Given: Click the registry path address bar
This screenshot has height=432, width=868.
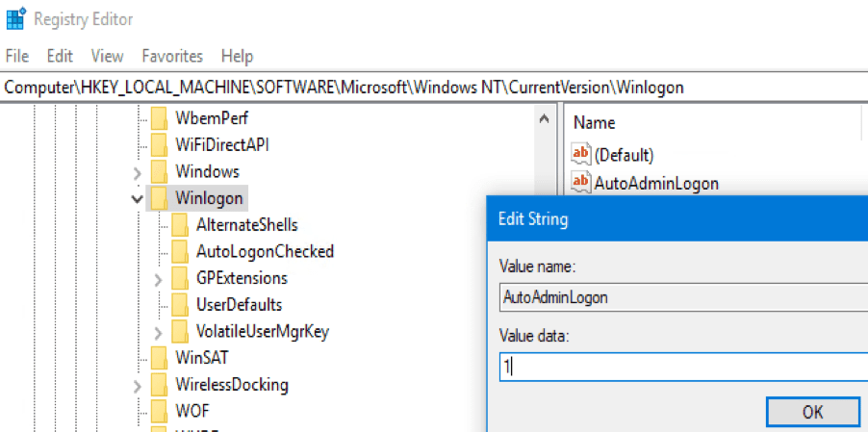Looking at the screenshot, I should click(x=433, y=87).
